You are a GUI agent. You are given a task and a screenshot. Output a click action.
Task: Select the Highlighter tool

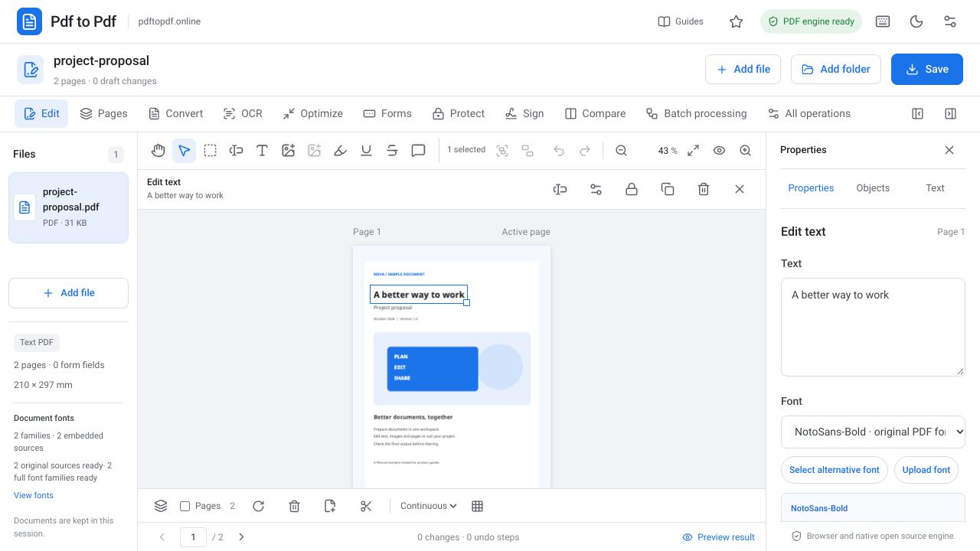(340, 151)
